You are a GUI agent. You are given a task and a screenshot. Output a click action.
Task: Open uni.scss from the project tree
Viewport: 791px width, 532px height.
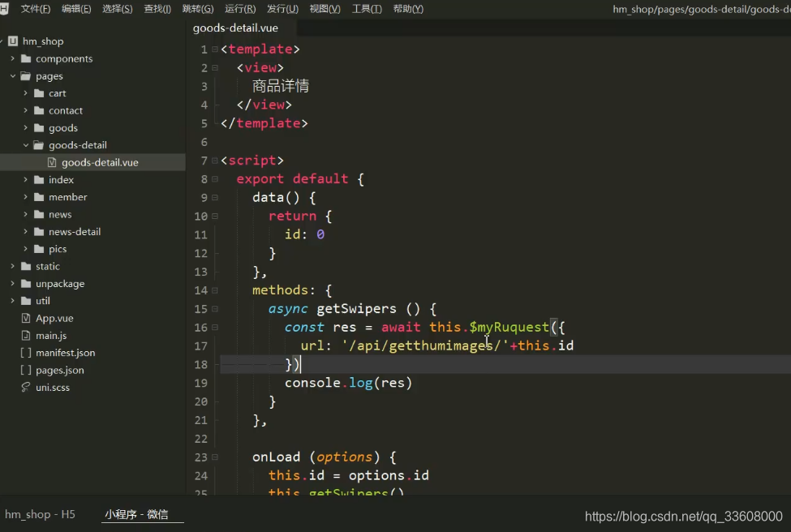point(53,387)
